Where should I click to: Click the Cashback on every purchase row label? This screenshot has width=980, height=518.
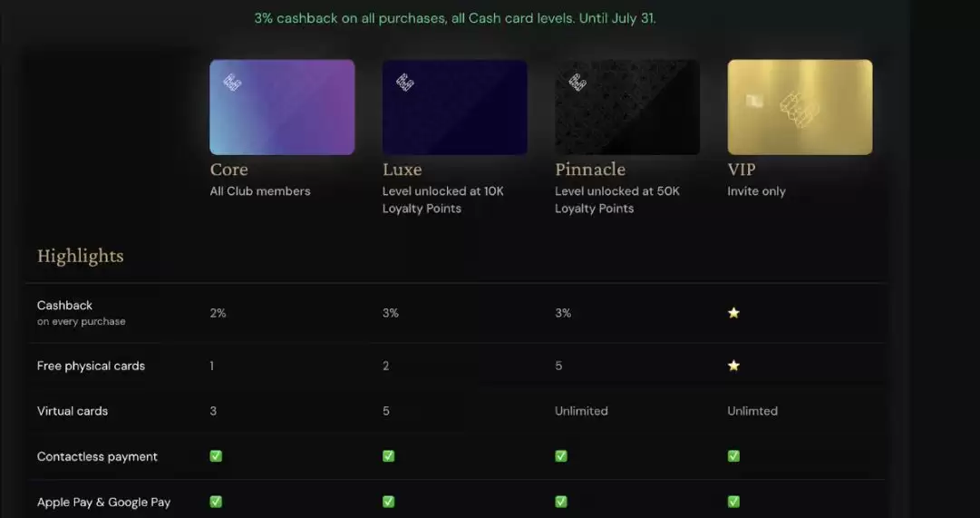tap(82, 312)
